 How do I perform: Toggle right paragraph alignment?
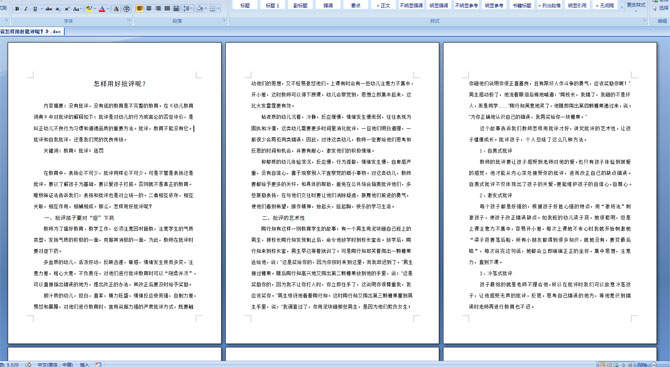158,9
